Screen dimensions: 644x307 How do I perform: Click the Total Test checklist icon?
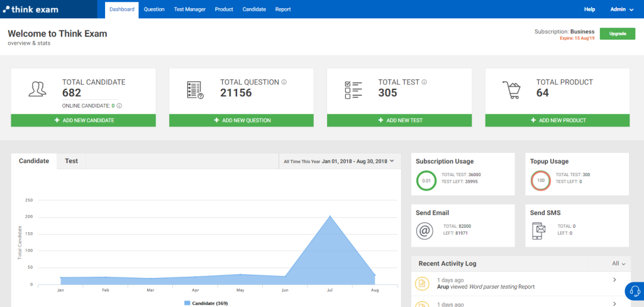[x=353, y=90]
